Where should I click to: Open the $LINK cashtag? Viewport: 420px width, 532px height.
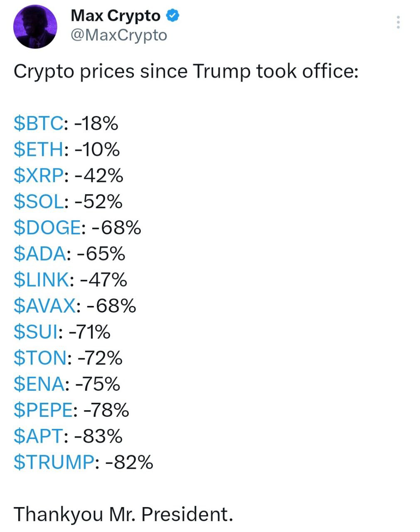[41, 279]
